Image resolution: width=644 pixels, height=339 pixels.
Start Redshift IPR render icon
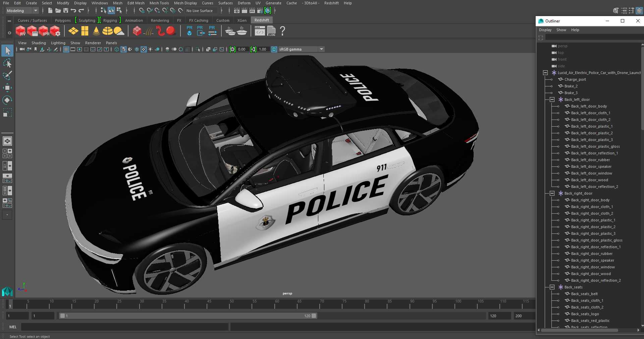coord(44,31)
